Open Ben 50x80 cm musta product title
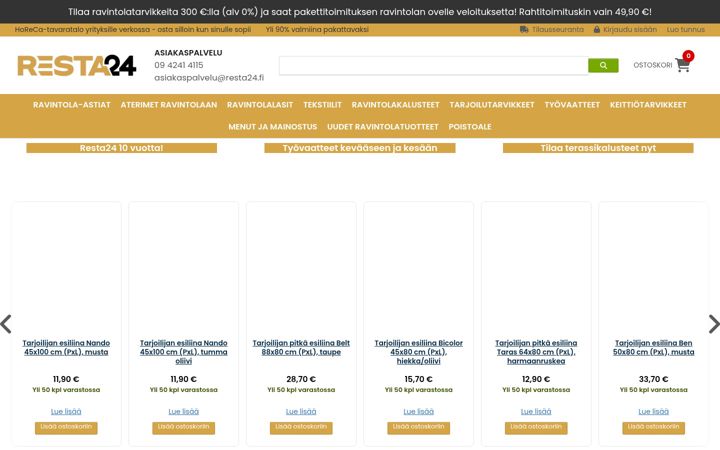The width and height of the screenshot is (720, 450). click(653, 348)
